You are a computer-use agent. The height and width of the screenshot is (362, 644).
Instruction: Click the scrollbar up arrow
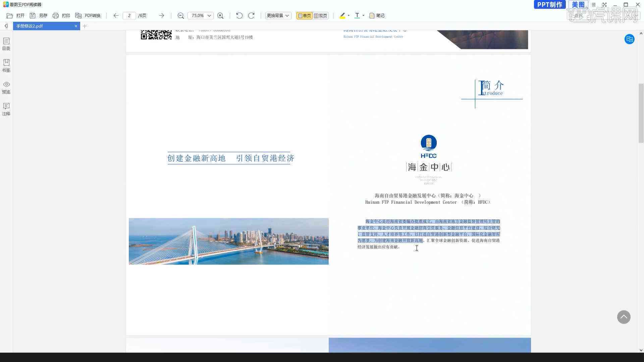coord(641,33)
